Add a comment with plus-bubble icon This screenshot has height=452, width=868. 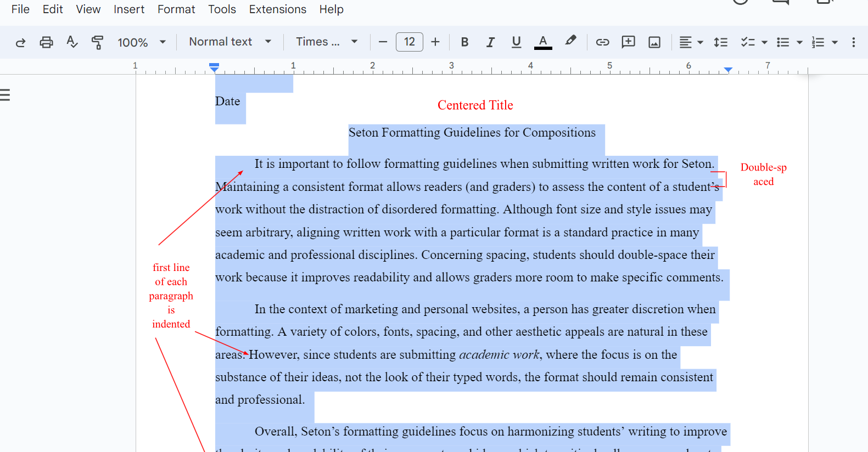tap(628, 42)
